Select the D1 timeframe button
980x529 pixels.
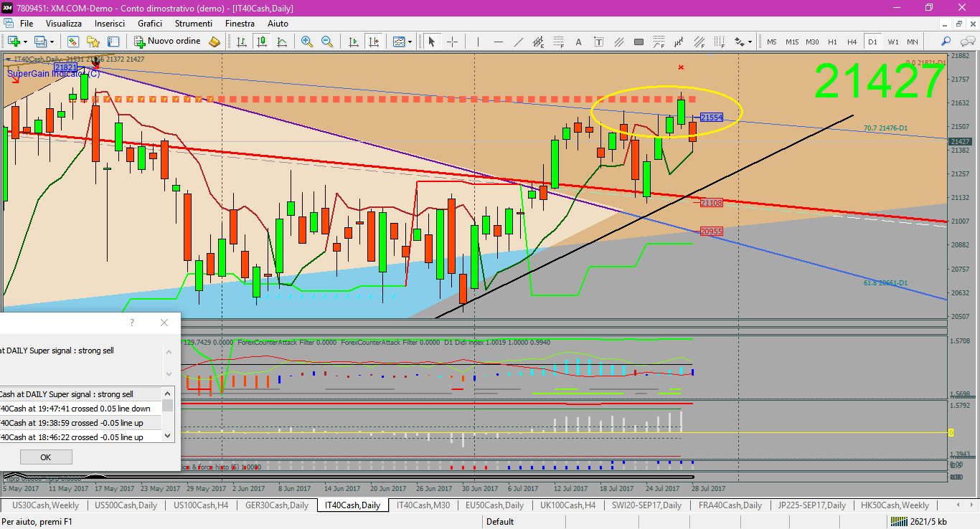(872, 42)
